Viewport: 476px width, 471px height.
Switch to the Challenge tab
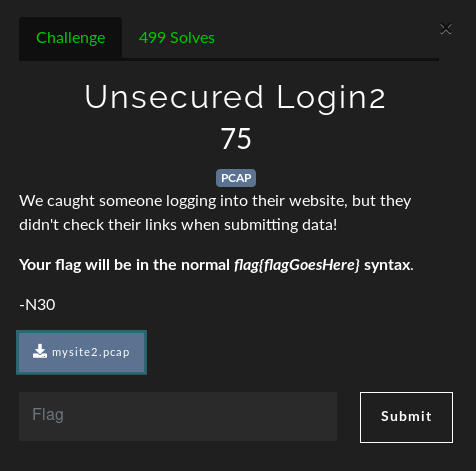click(x=71, y=38)
